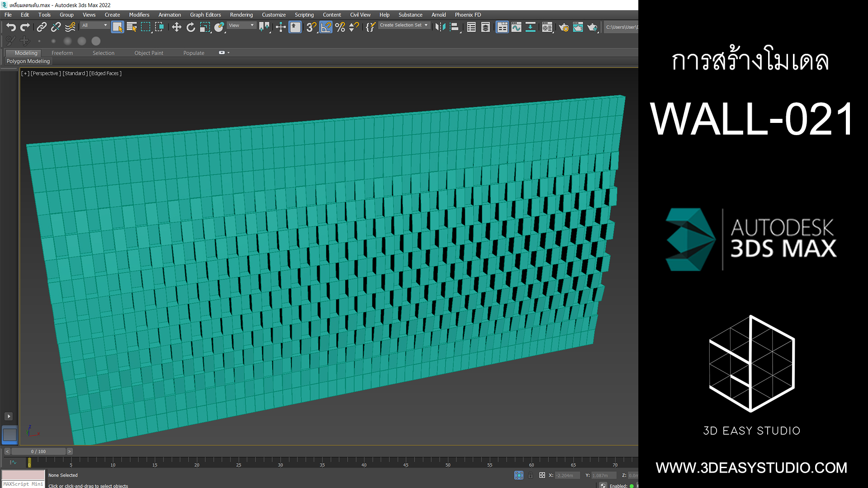Viewport: 868px width, 488px height.
Task: Toggle the selection lock padlock icon
Action: [x=530, y=475]
